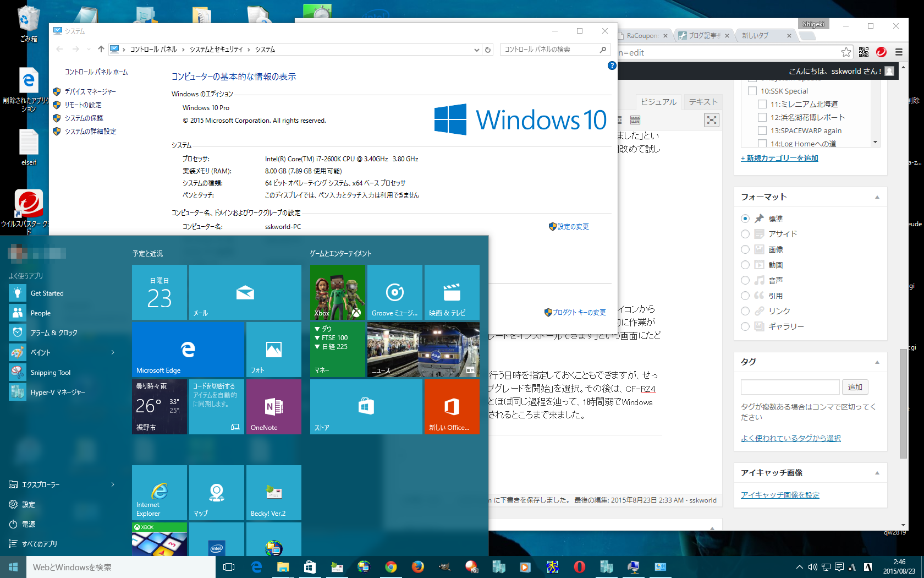Viewport: 924px width, 578px height.
Task: Select the 引用 post format
Action: click(x=745, y=296)
